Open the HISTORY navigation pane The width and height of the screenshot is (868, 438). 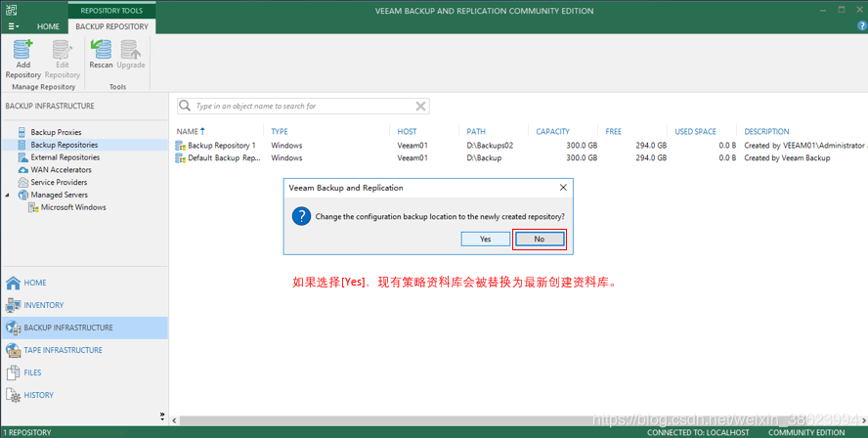pyautogui.click(x=84, y=395)
